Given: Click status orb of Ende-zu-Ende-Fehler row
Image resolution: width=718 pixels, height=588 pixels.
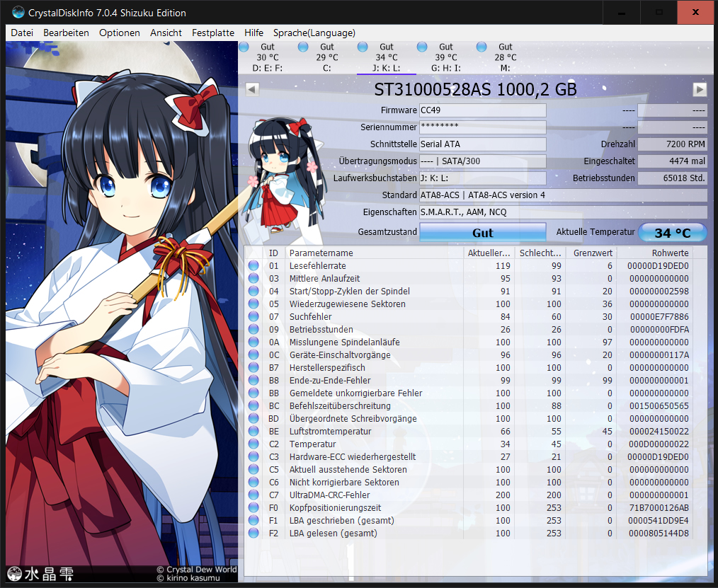Looking at the screenshot, I should click(x=253, y=380).
